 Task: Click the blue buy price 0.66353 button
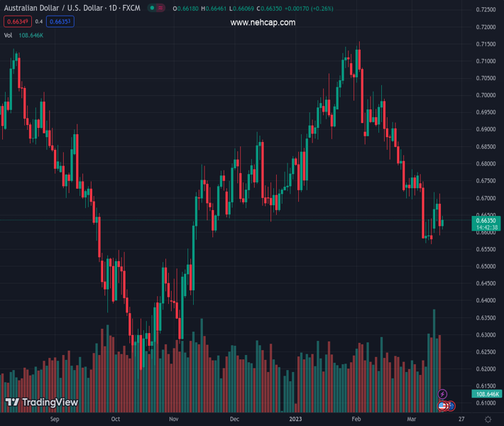pyautogui.click(x=60, y=21)
